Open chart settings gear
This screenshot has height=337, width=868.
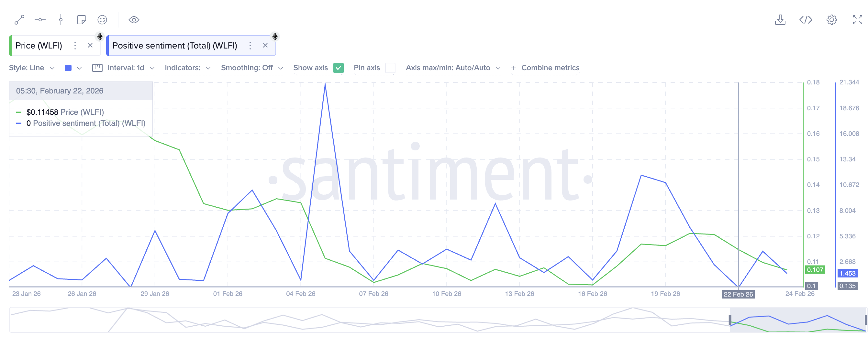pyautogui.click(x=831, y=20)
